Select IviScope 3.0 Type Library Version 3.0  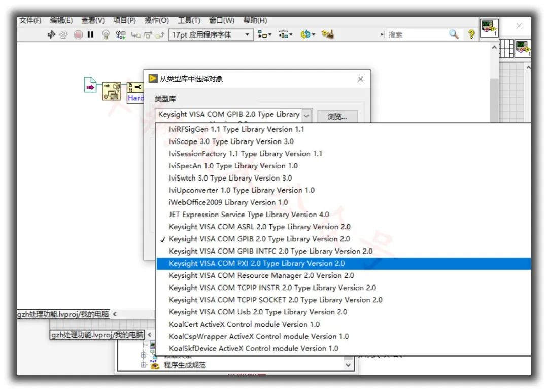pos(343,141)
